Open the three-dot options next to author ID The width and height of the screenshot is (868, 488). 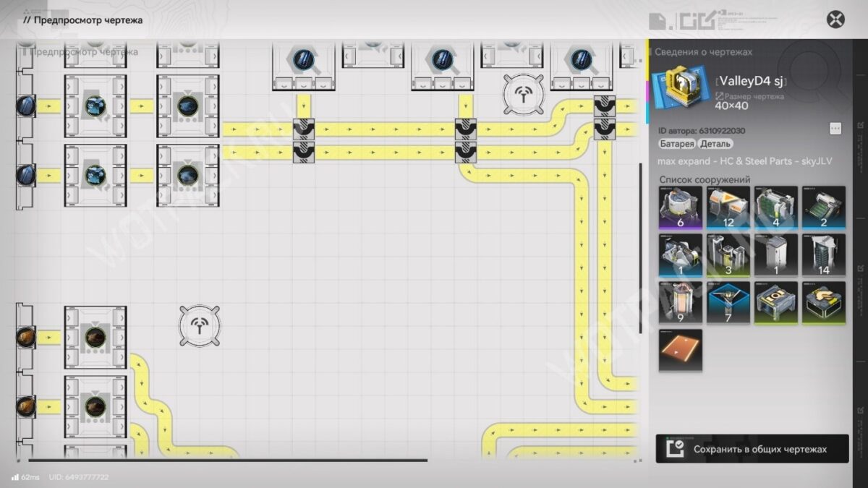pyautogui.click(x=835, y=128)
